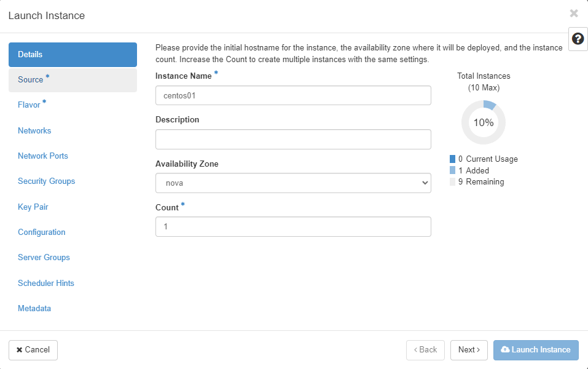Switch to Server Groups tab

click(x=44, y=258)
